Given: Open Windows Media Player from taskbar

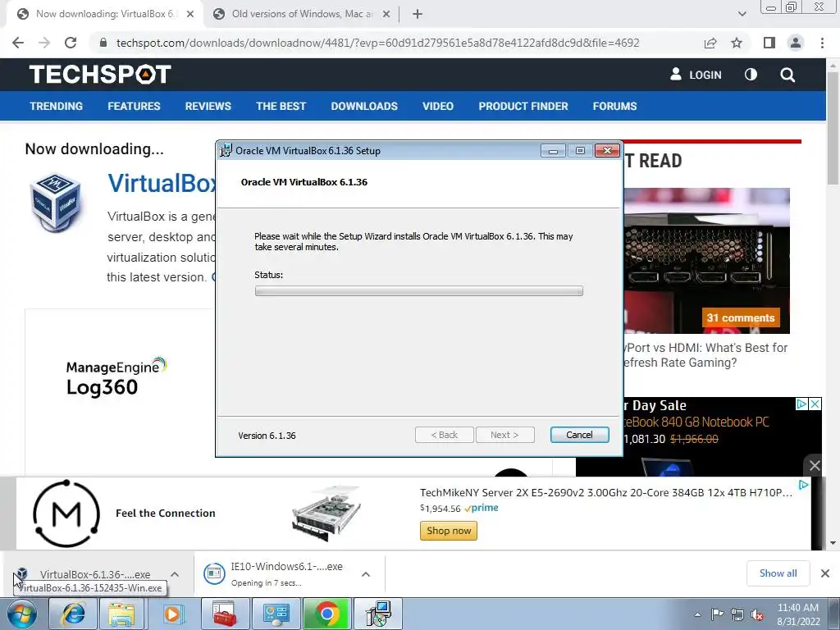Looking at the screenshot, I should (x=172, y=614).
